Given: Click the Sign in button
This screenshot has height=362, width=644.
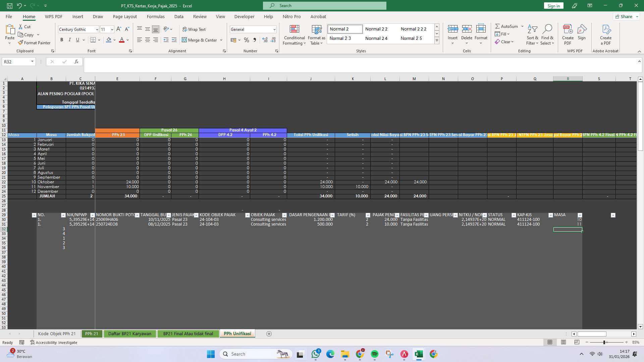Looking at the screenshot, I should point(553,5).
